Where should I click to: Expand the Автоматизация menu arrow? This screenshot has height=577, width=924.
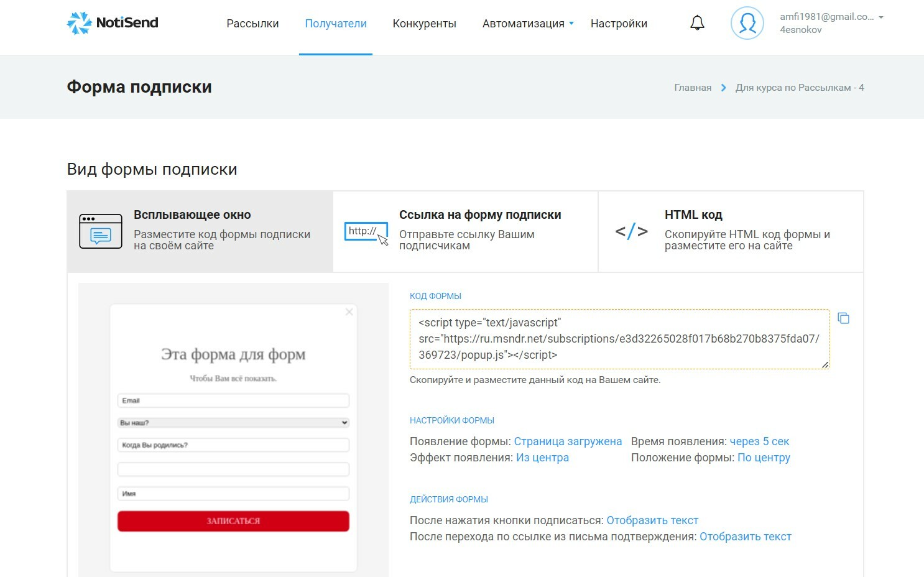point(571,24)
